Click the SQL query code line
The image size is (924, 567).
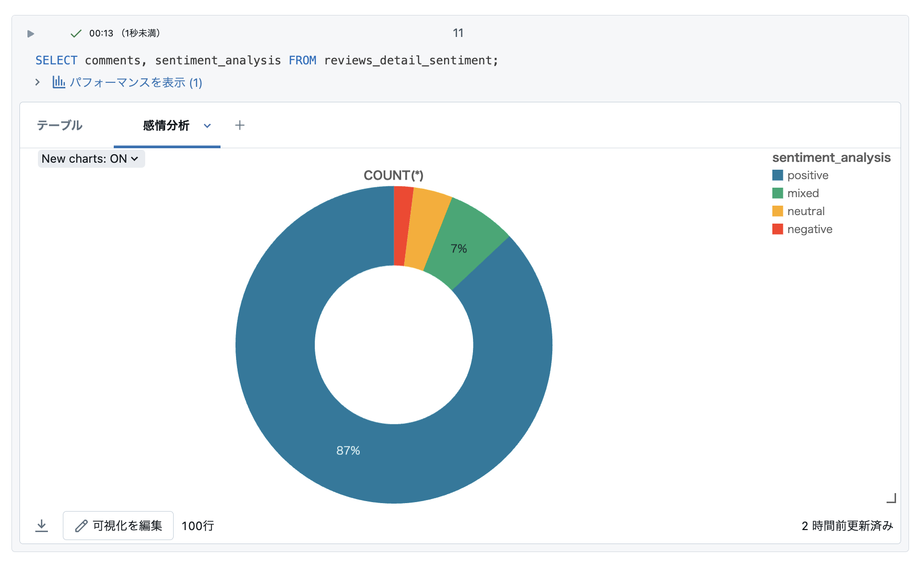[x=267, y=60]
